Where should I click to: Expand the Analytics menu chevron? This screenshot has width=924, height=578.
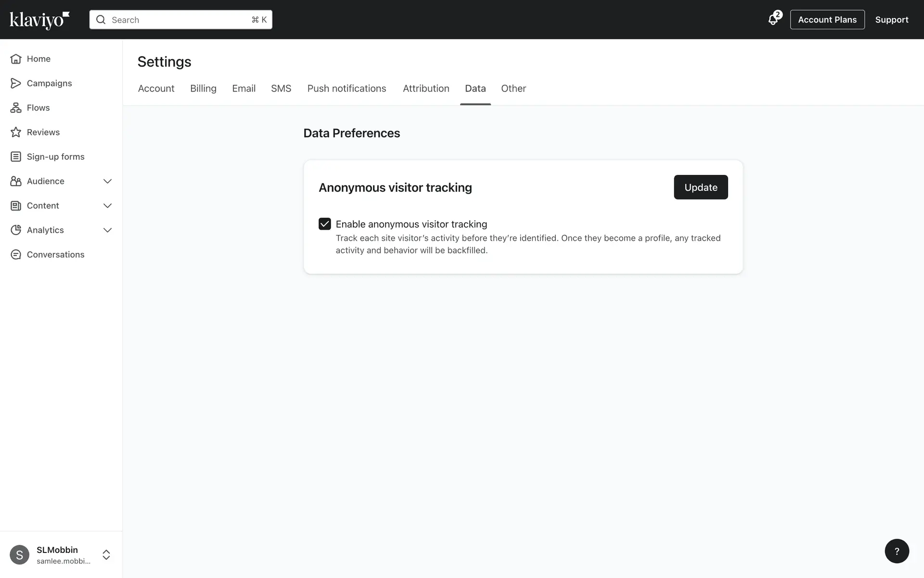tap(107, 230)
